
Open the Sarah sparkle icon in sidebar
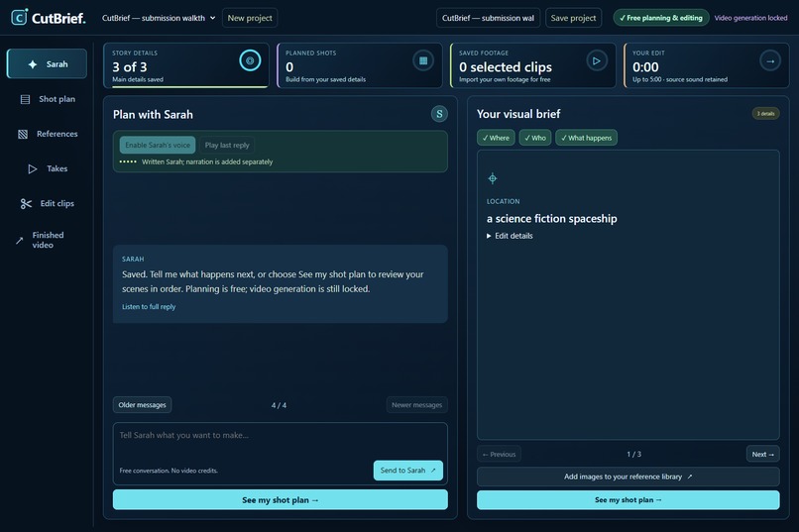[33, 64]
